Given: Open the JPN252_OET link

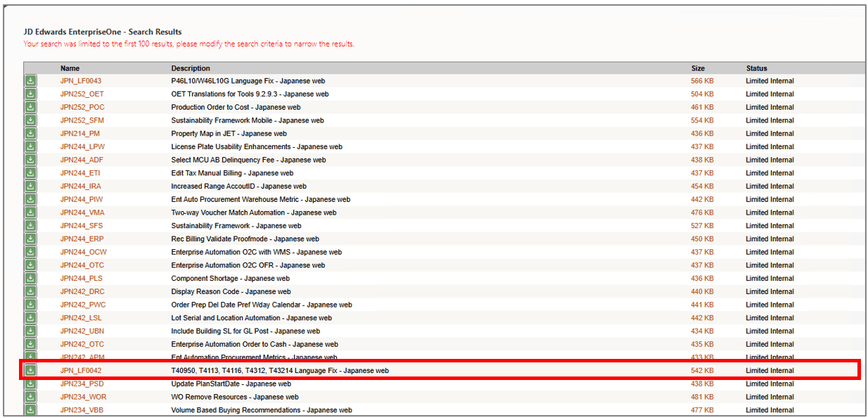Looking at the screenshot, I should [82, 94].
